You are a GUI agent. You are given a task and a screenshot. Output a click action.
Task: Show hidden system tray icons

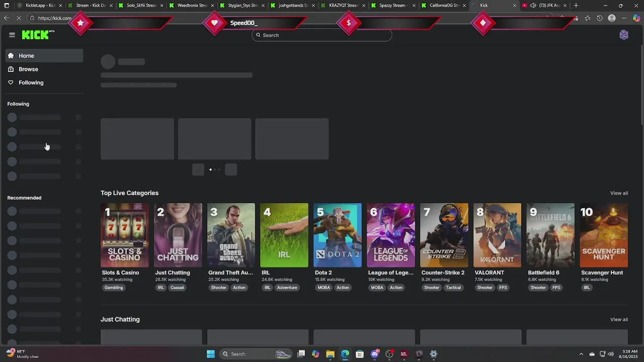point(581,354)
